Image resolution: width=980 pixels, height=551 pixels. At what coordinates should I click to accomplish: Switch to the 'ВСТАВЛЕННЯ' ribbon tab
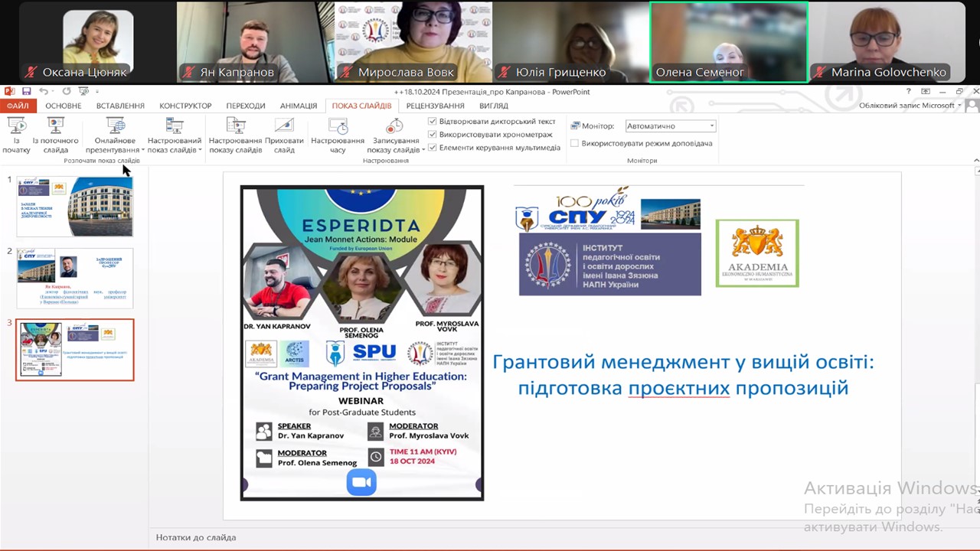click(x=120, y=106)
